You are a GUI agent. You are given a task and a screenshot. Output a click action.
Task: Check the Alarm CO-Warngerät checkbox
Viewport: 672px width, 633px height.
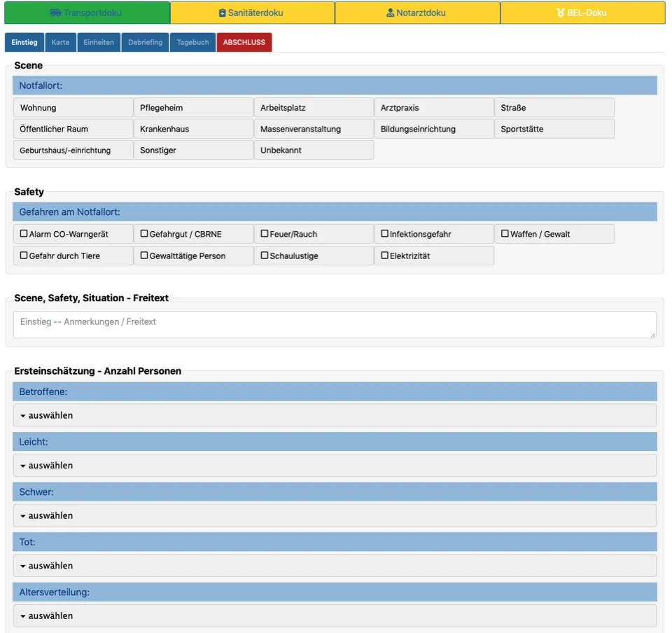24,234
